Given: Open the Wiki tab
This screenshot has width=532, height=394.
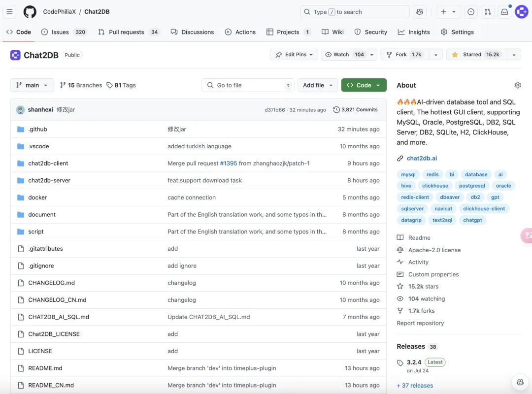Looking at the screenshot, I should [x=332, y=32].
